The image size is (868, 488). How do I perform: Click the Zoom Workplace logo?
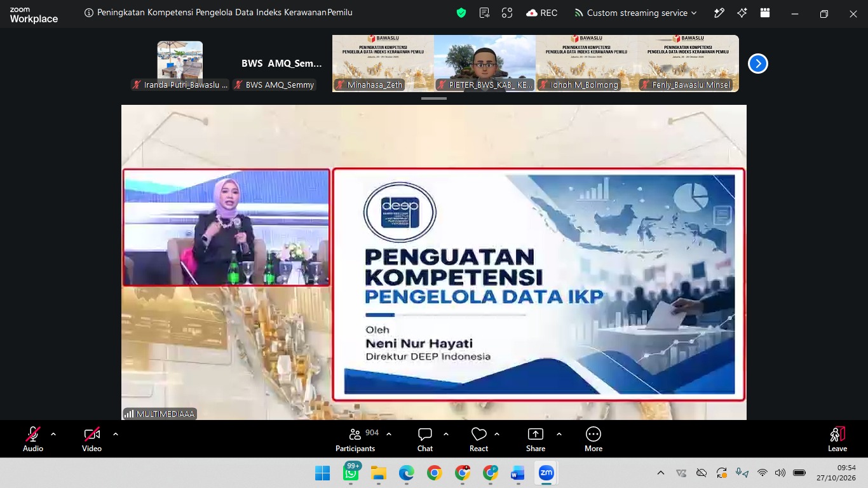[34, 15]
